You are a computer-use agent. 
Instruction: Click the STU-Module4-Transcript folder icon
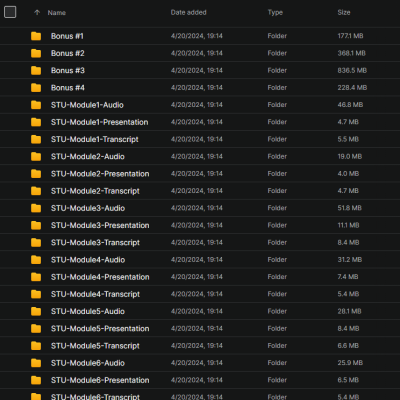36,294
